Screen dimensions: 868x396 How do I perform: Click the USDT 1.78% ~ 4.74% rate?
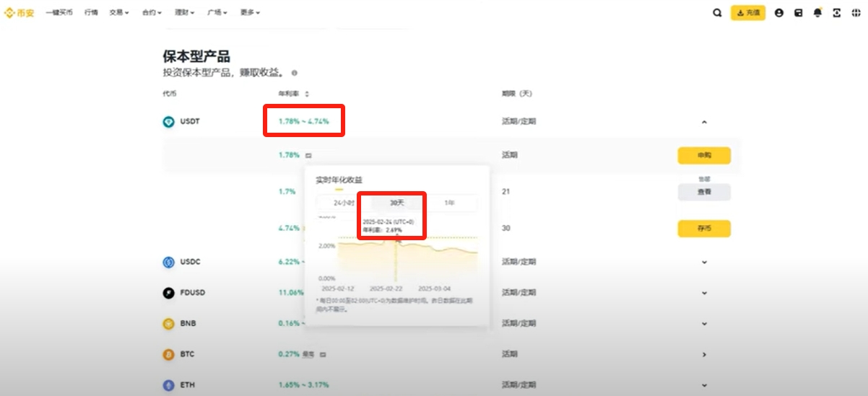(304, 121)
